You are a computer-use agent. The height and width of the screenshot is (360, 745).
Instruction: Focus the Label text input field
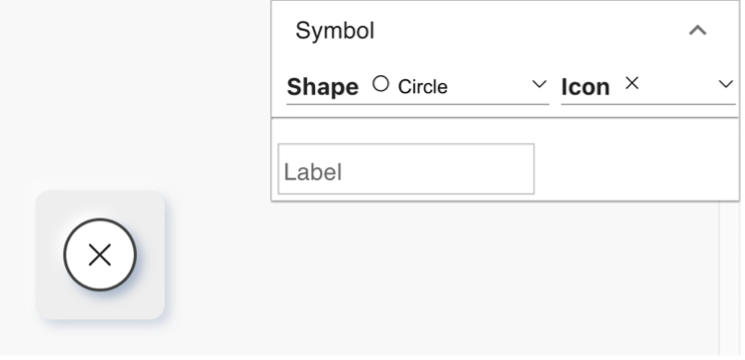406,169
